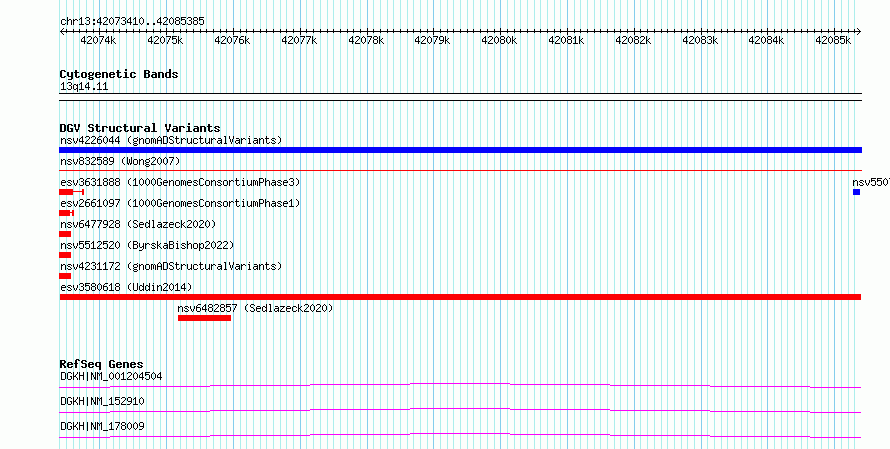The image size is (890, 449).
Task: Click the DGKH|NM_001204504 magenta gene line
Action: (460, 385)
